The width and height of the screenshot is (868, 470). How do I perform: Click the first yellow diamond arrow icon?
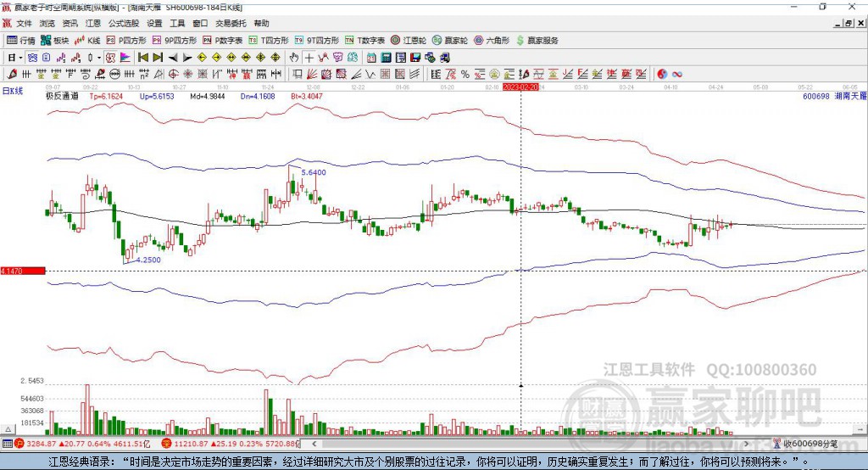click(x=202, y=58)
